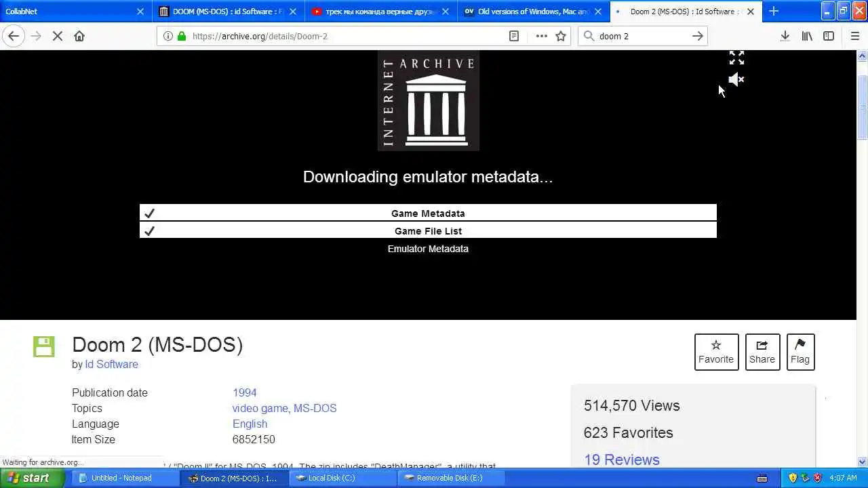Click the red security alert tray icon
The image size is (868, 488).
click(x=818, y=478)
